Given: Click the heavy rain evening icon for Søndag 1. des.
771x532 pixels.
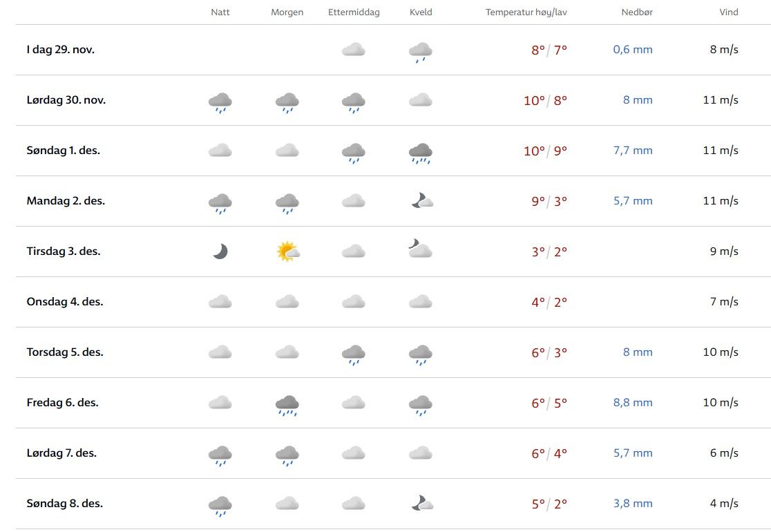Looking at the screenshot, I should pyautogui.click(x=420, y=152).
